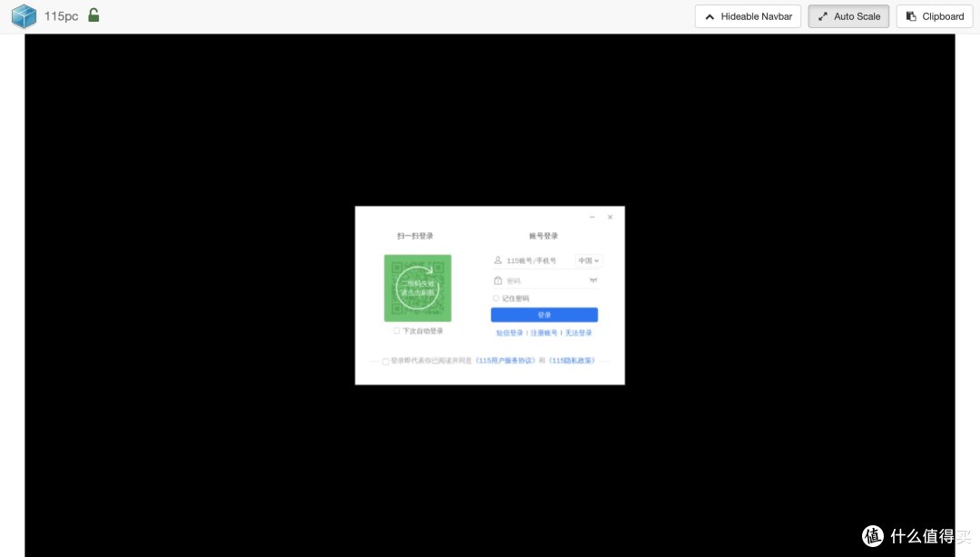Click the padlock icon in the password field
980x557 pixels.
pos(497,280)
